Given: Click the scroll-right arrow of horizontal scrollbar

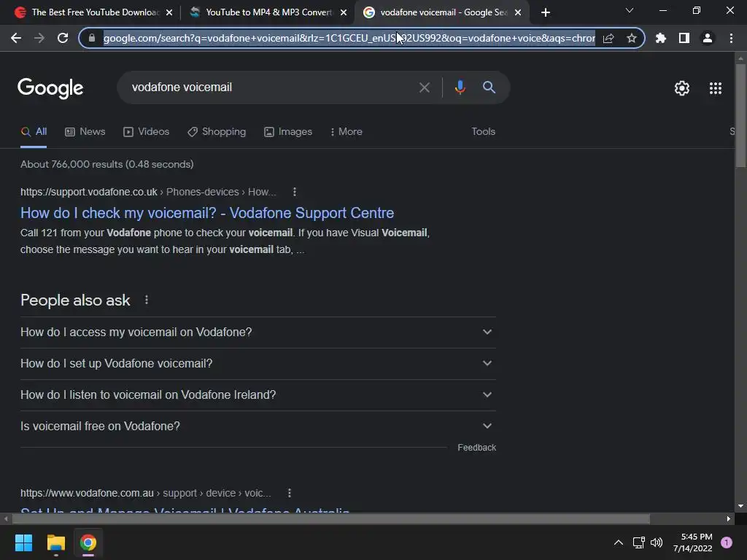Looking at the screenshot, I should (729, 518).
